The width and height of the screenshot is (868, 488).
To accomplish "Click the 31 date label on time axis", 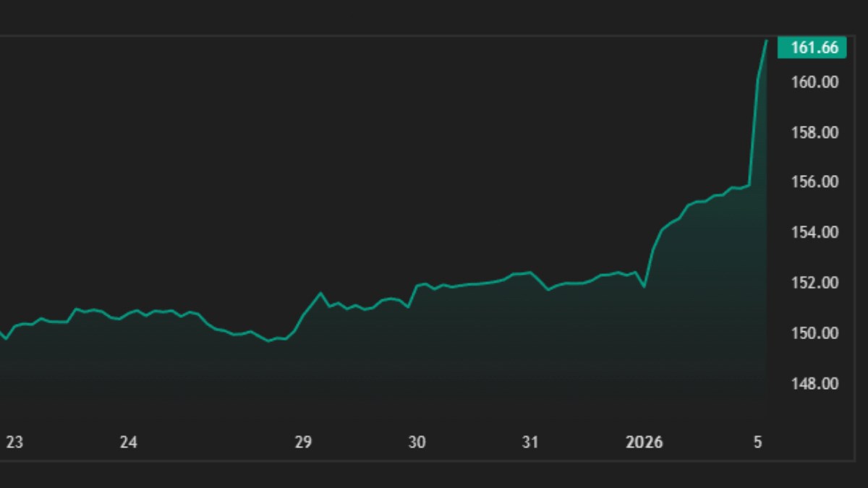I will [530, 442].
